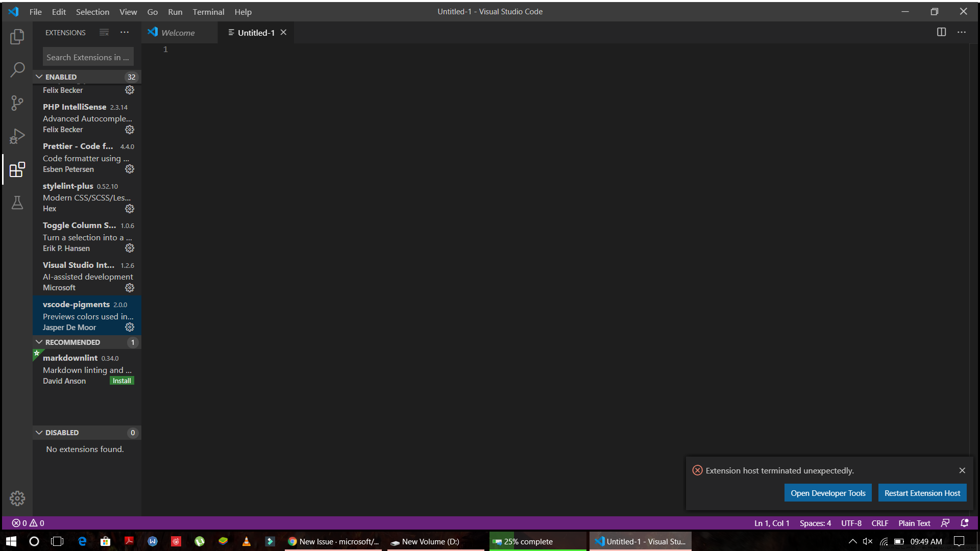
Task: Open settings gear for PHP IntelliSense extension
Action: [130, 130]
